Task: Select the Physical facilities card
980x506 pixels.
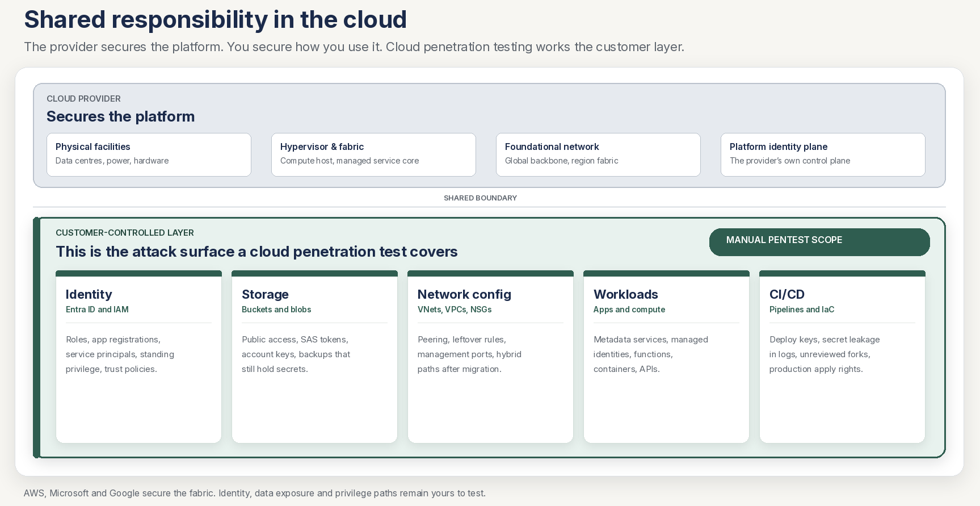Action: pos(149,154)
